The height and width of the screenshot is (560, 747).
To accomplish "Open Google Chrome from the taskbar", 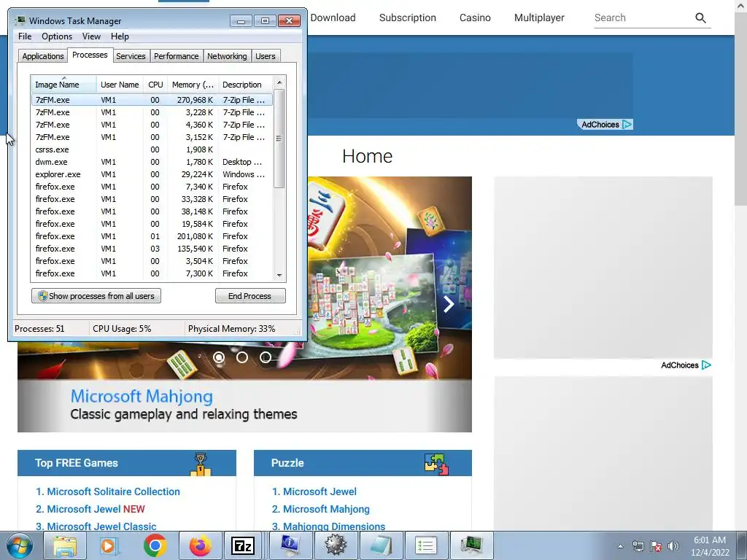I will click(155, 545).
